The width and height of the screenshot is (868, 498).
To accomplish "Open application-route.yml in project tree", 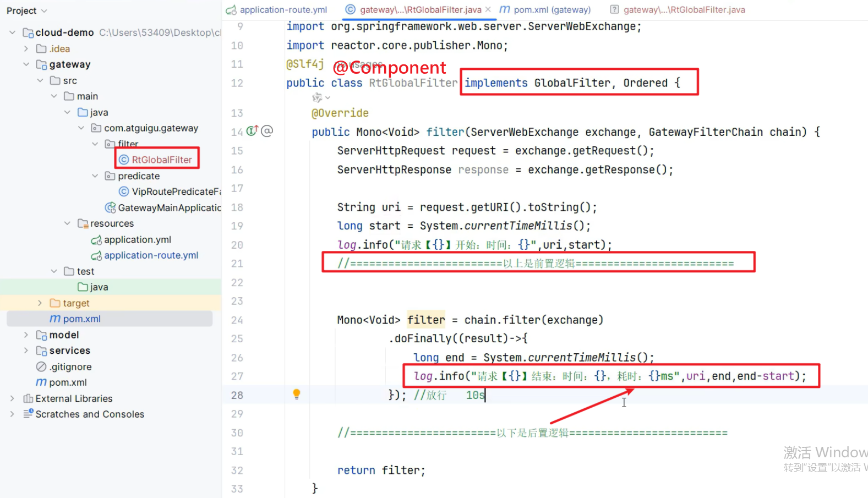I will point(151,255).
